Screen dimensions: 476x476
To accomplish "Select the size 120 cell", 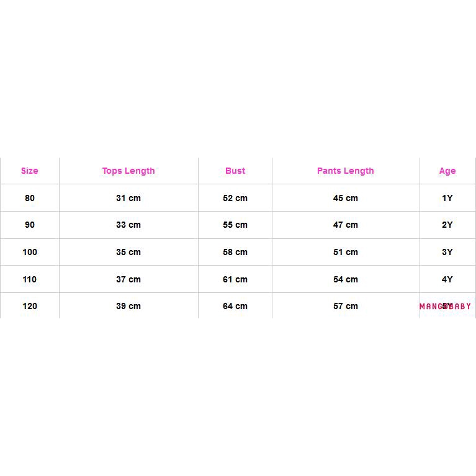I will pyautogui.click(x=29, y=306).
